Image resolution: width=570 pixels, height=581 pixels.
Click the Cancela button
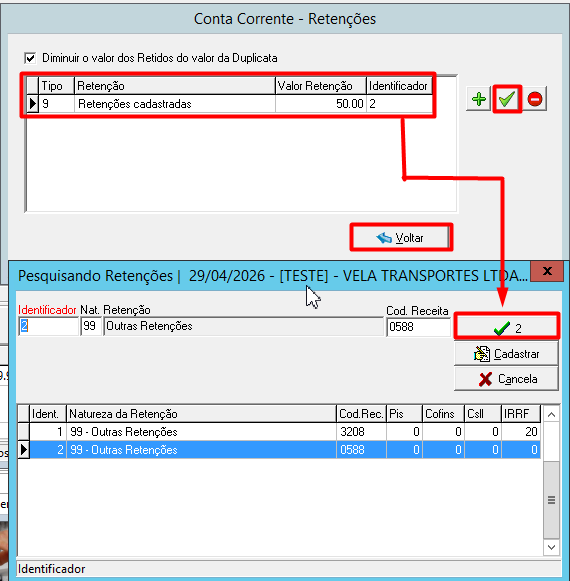(x=507, y=379)
